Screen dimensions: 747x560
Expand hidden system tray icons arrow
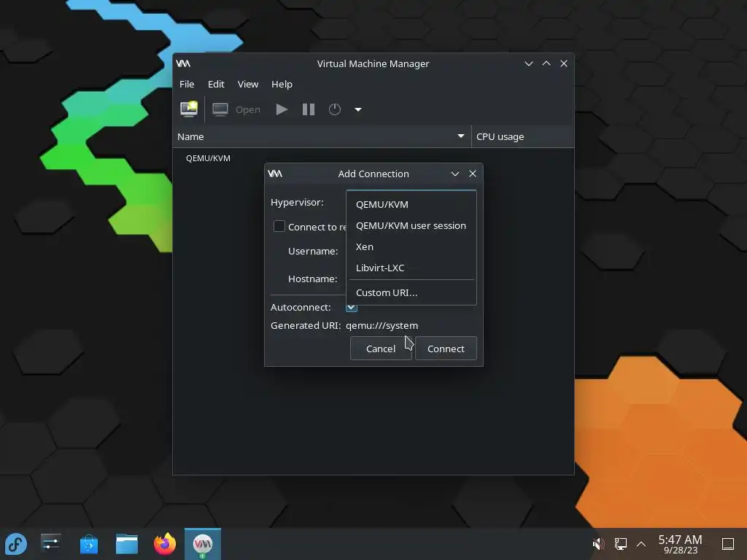point(641,544)
